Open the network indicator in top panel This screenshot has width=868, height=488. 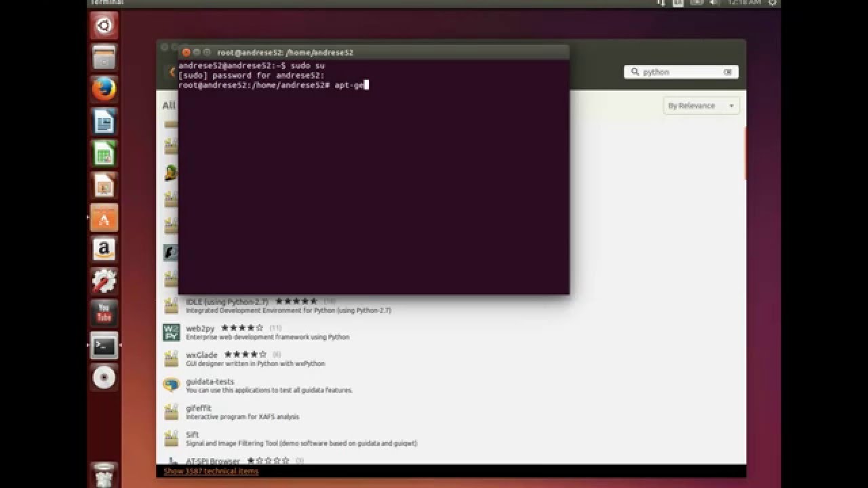[x=661, y=3]
